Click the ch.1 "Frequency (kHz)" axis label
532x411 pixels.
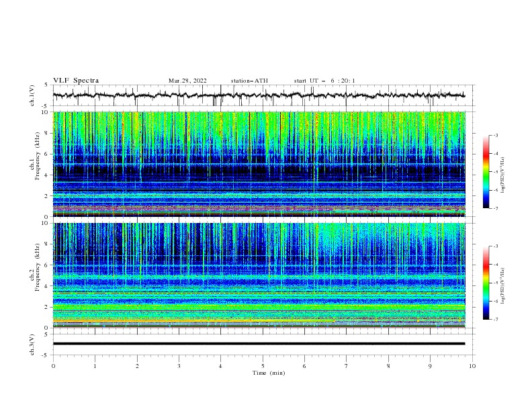coord(38,156)
